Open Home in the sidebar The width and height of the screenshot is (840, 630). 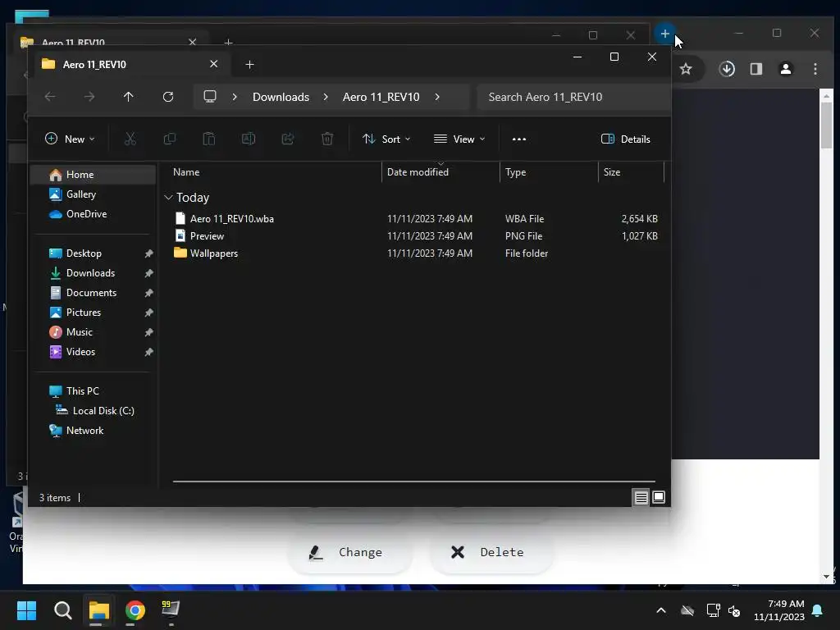coord(94,175)
